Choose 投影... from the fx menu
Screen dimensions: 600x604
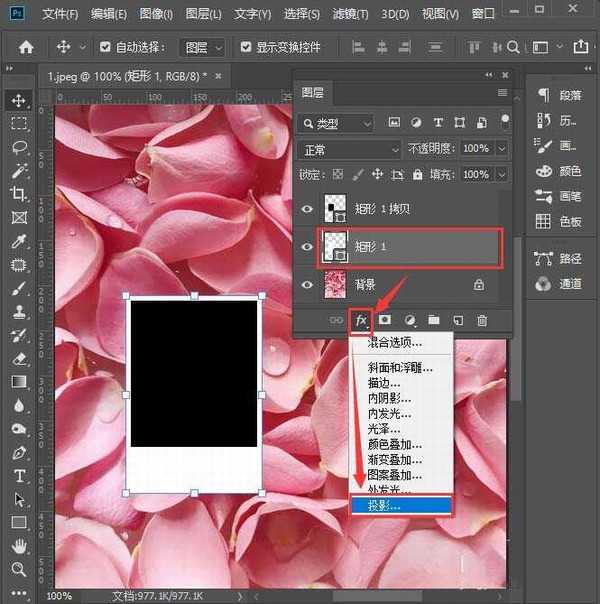400,506
